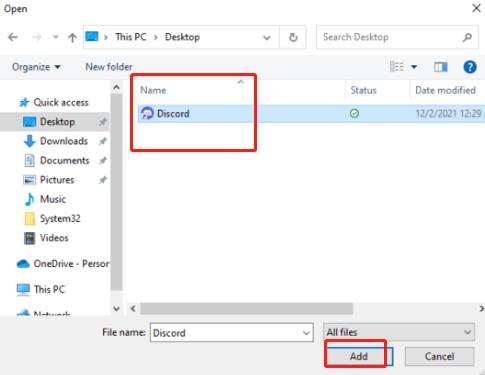This screenshot has height=375, width=485.
Task: Select This PC in the address path
Action: click(131, 37)
